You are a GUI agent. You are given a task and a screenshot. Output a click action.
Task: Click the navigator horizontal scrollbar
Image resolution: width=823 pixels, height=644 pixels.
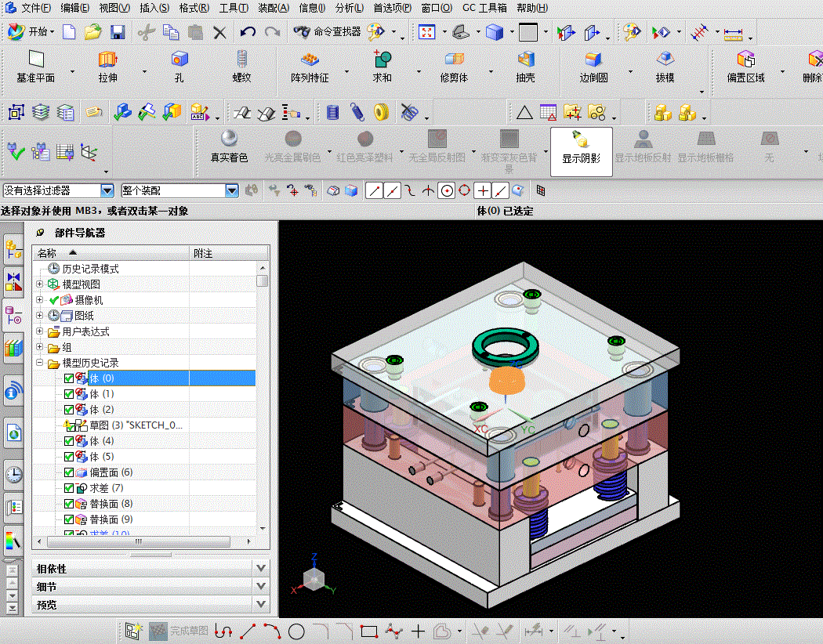[x=139, y=541]
